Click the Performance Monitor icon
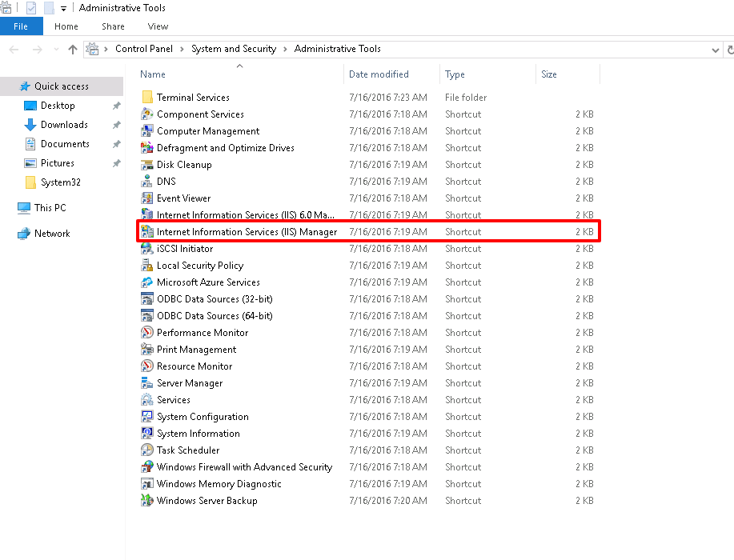Image resolution: width=734 pixels, height=560 pixels. pos(147,333)
